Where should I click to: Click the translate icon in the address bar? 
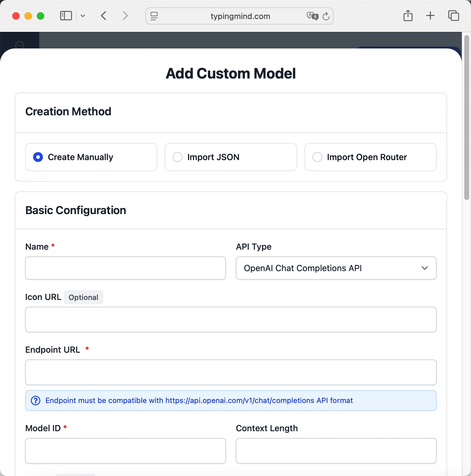[312, 16]
